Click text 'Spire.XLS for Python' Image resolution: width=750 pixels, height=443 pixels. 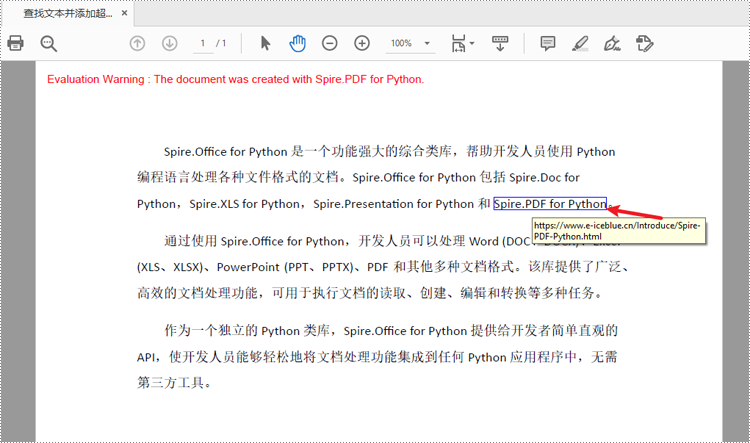[244, 204]
